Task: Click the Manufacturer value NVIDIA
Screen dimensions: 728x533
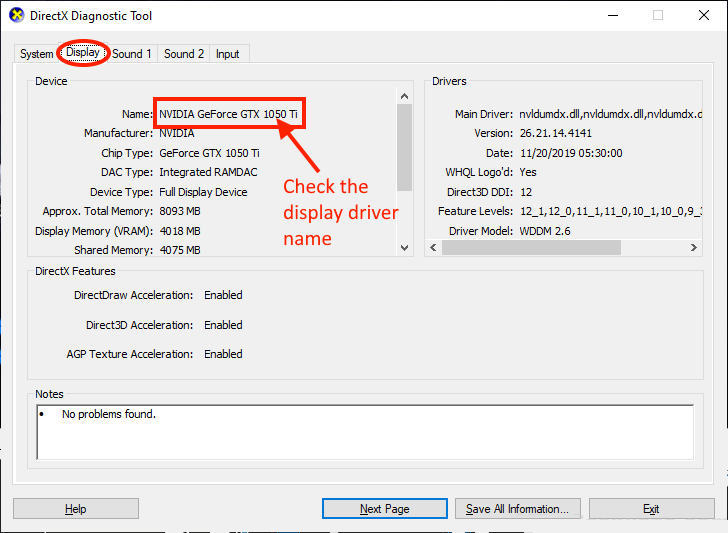Action: (177, 133)
